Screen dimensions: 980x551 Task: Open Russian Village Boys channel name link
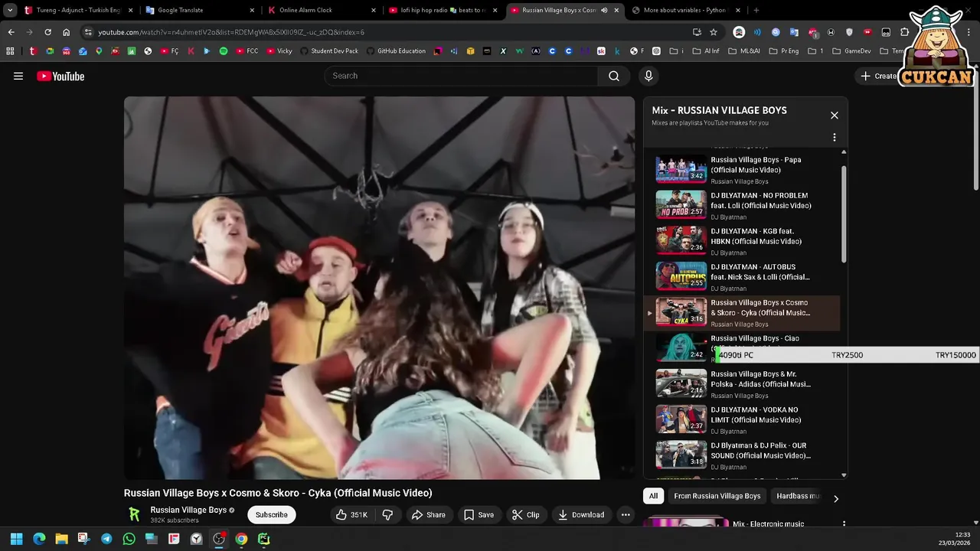pyautogui.click(x=188, y=510)
